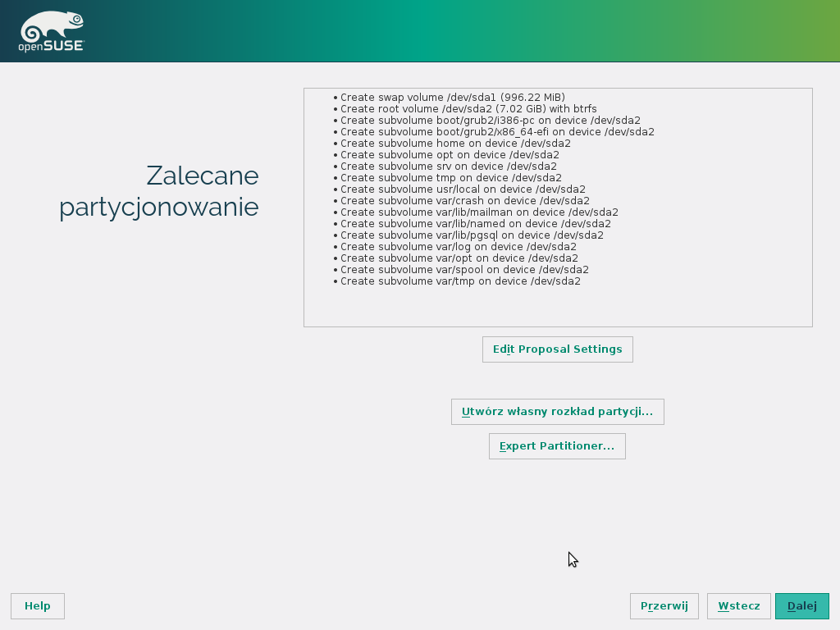Select the root volume /dev/sda2 btrfs line
The height and width of the screenshot is (630, 840).
click(468, 108)
